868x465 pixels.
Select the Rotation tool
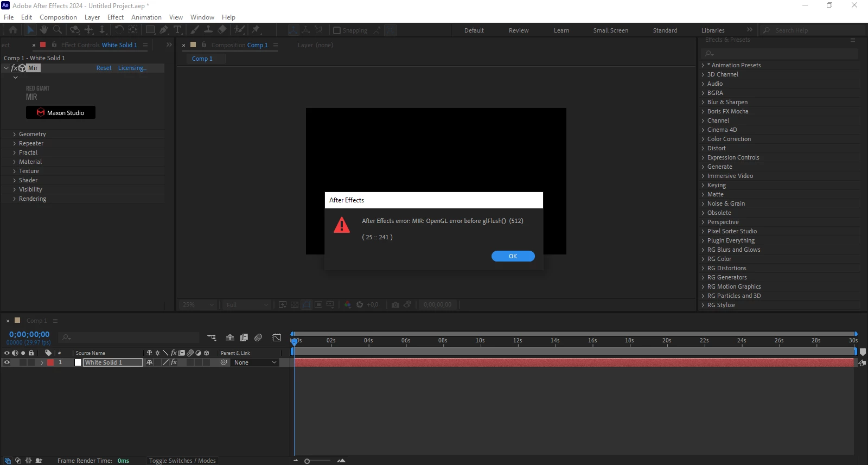[119, 30]
